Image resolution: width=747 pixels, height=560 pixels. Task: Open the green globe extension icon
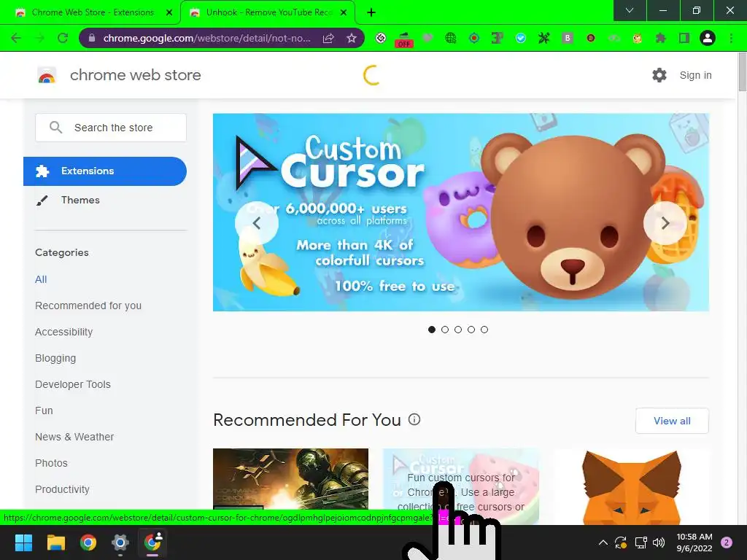(x=451, y=38)
